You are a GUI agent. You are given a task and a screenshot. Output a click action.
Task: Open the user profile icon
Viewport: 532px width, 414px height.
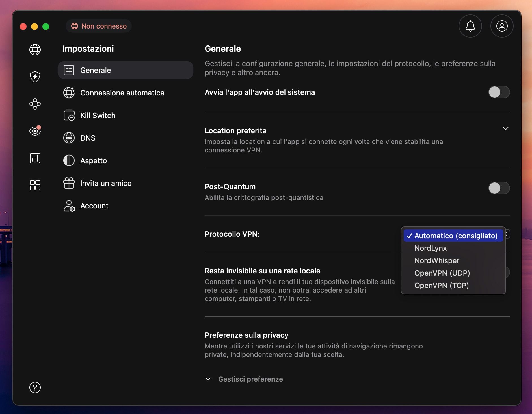click(x=502, y=26)
